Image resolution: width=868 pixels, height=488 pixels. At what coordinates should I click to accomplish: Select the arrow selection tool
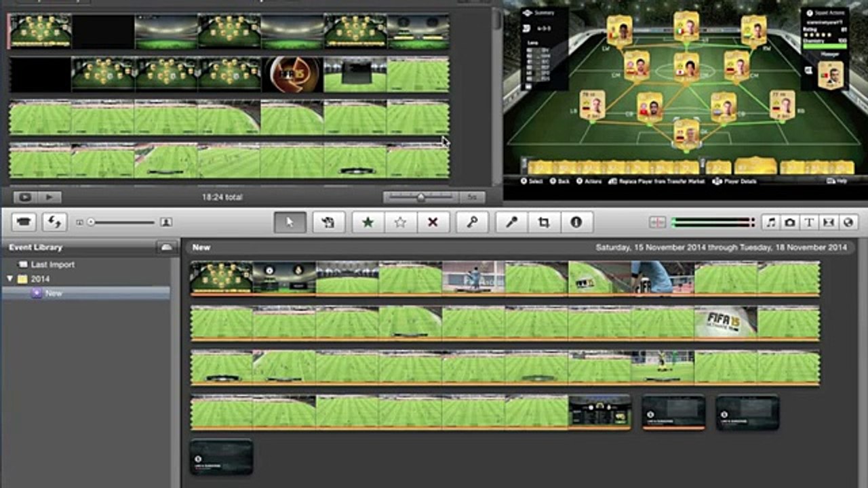[x=290, y=222]
